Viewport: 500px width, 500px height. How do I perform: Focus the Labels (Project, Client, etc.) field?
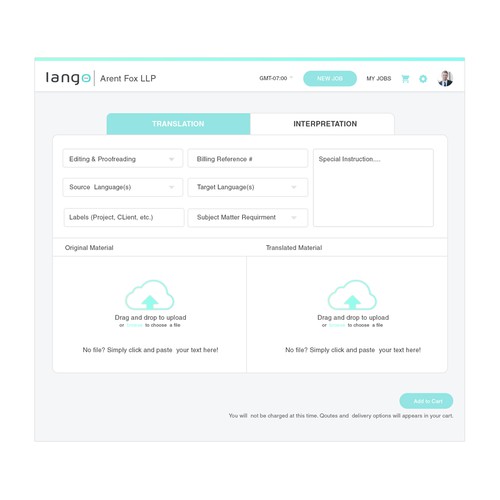pos(124,217)
